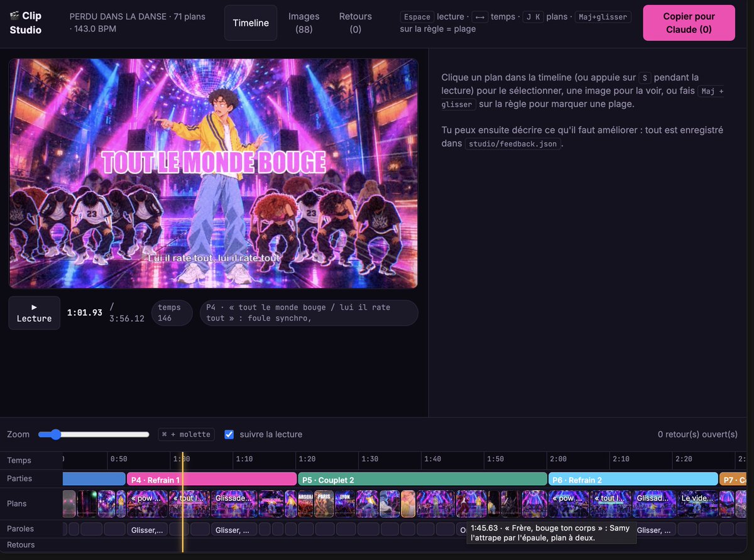
Task: Select the LYON city shot thumbnail
Action: (344, 503)
